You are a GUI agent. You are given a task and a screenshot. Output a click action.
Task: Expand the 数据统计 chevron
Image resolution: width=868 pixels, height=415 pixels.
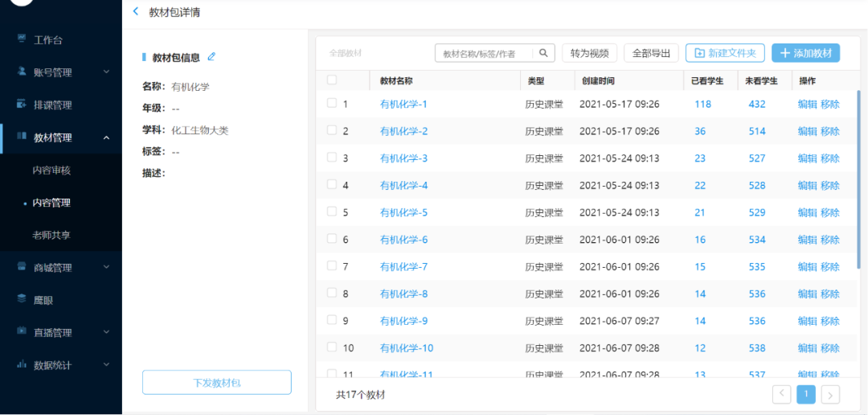click(x=107, y=365)
